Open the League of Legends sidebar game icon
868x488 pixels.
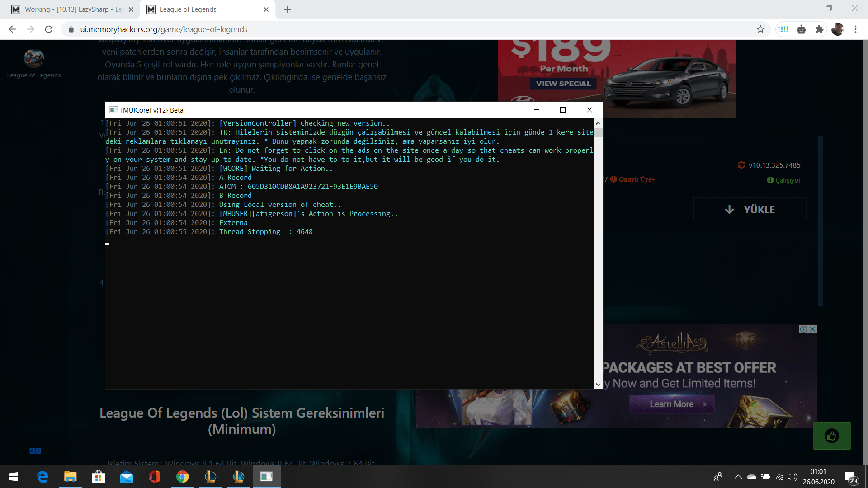pos(34,58)
